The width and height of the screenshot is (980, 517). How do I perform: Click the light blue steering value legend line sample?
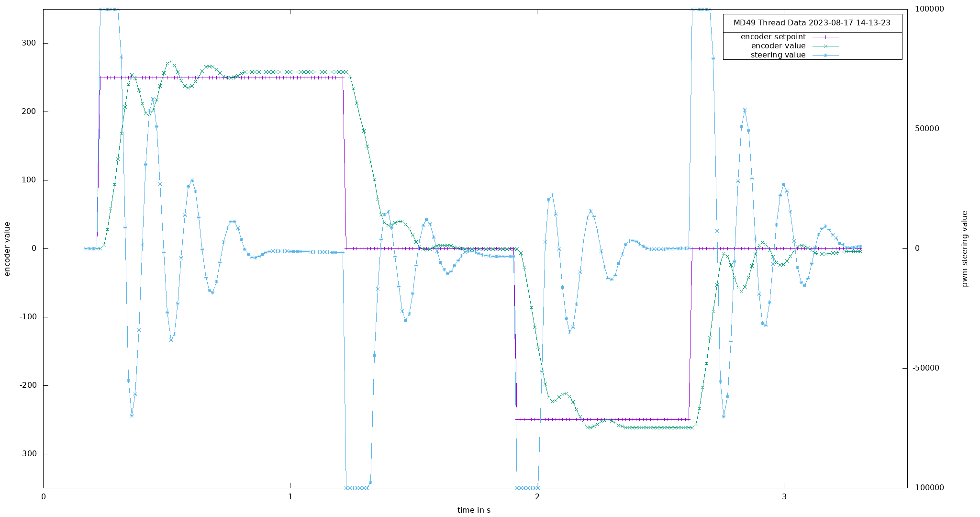point(825,55)
